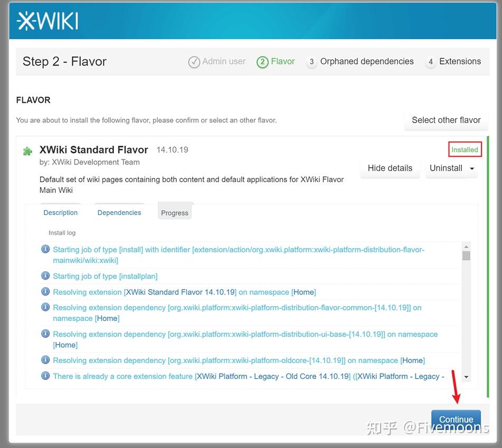502x448 pixels.
Task: Switch to the Description tab
Action: click(x=60, y=212)
